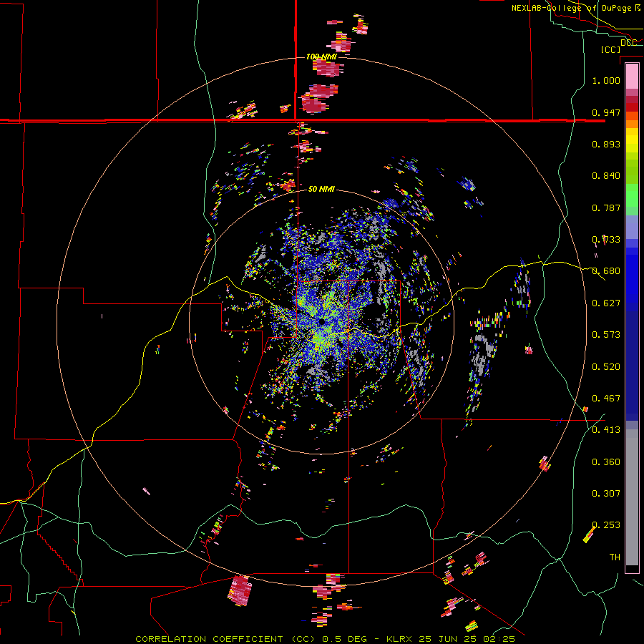Click the 0.680 scale value
Screen dimensions: 644x644
[x=606, y=271]
